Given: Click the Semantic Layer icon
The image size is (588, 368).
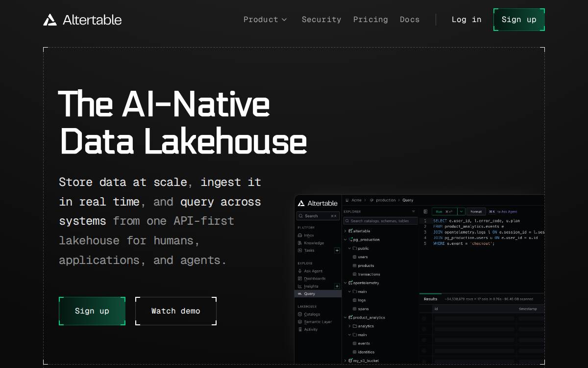Looking at the screenshot, I should coord(300,322).
